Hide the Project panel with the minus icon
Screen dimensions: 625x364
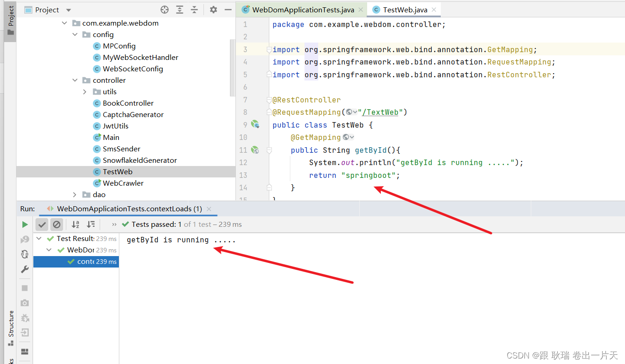(x=228, y=10)
